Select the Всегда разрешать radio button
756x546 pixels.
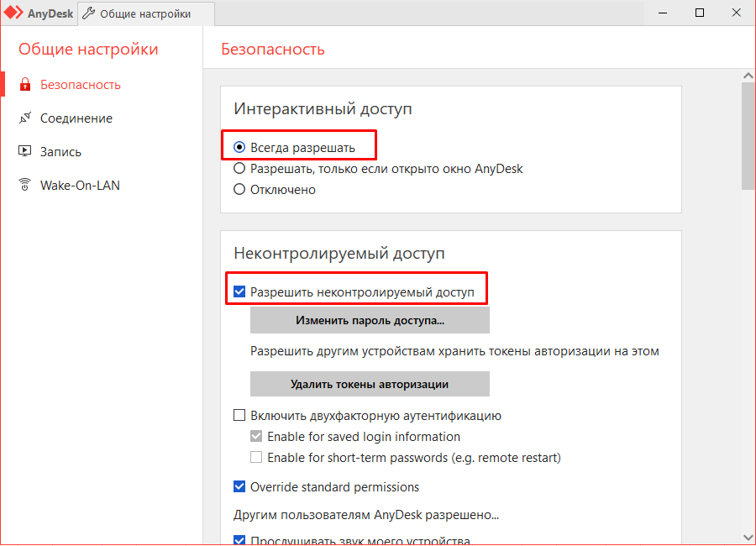tap(239, 148)
